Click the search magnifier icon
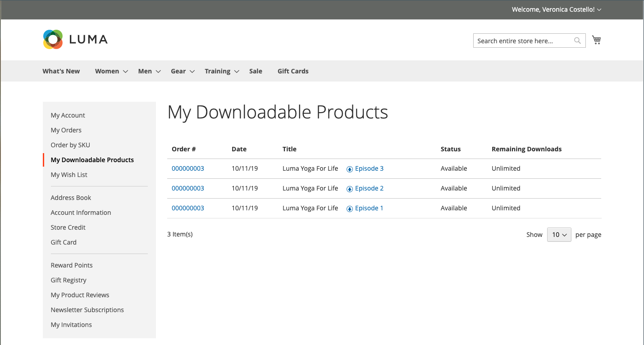Viewport: 644px width, 345px height. point(577,41)
